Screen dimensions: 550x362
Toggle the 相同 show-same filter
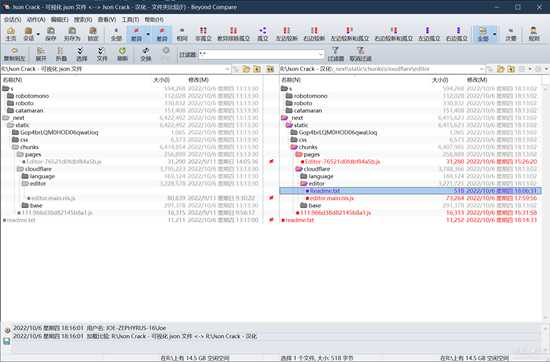pos(182,34)
